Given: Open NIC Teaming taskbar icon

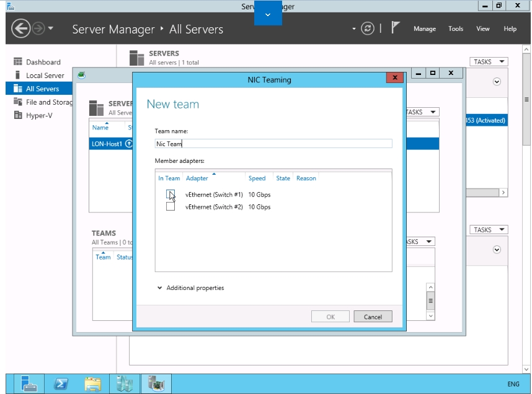Looking at the screenshot, I should (x=156, y=384).
